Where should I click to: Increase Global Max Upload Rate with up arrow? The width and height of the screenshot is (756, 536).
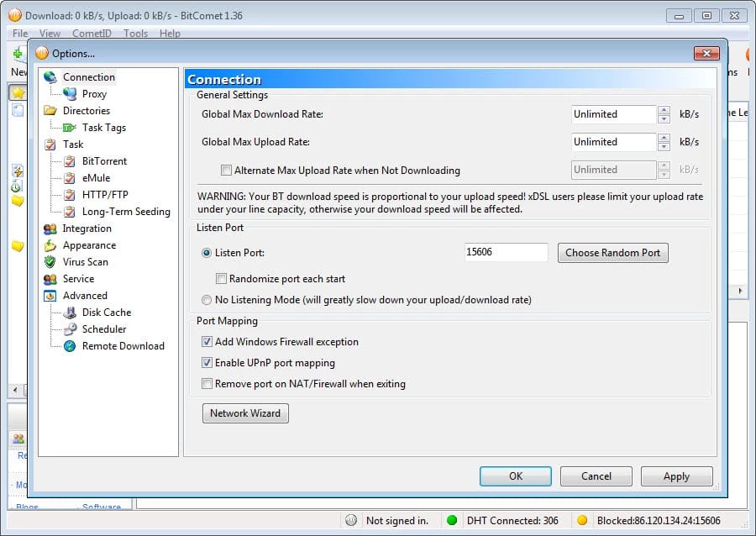coord(664,138)
